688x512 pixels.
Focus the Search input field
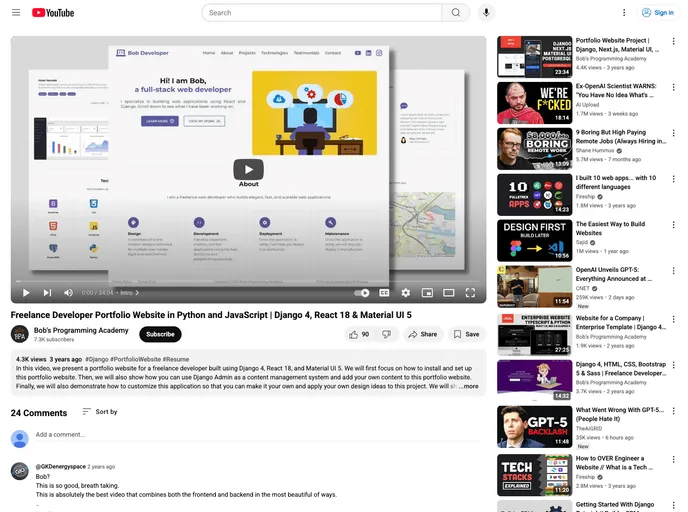coord(322,13)
